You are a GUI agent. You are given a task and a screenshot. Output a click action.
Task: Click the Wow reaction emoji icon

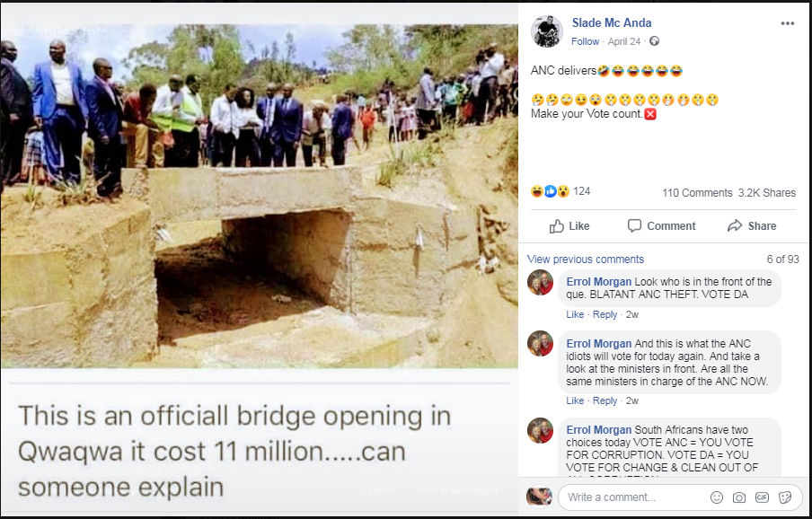(563, 191)
